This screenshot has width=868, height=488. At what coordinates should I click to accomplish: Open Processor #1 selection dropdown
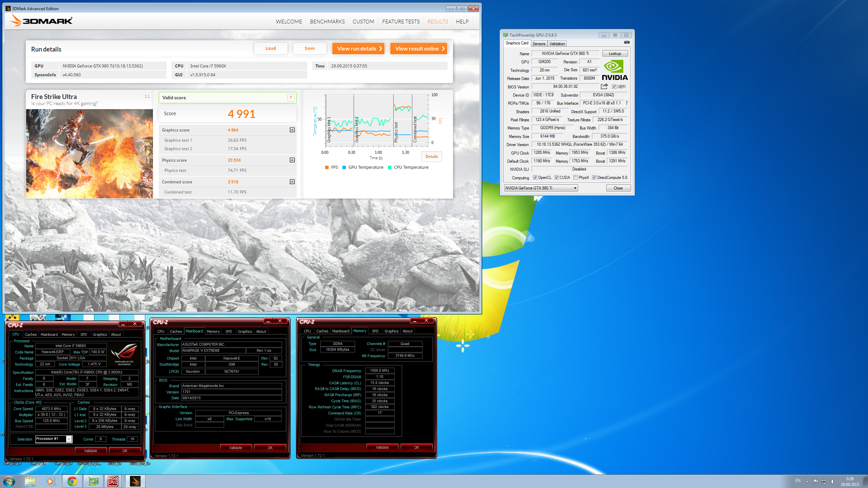(54, 439)
